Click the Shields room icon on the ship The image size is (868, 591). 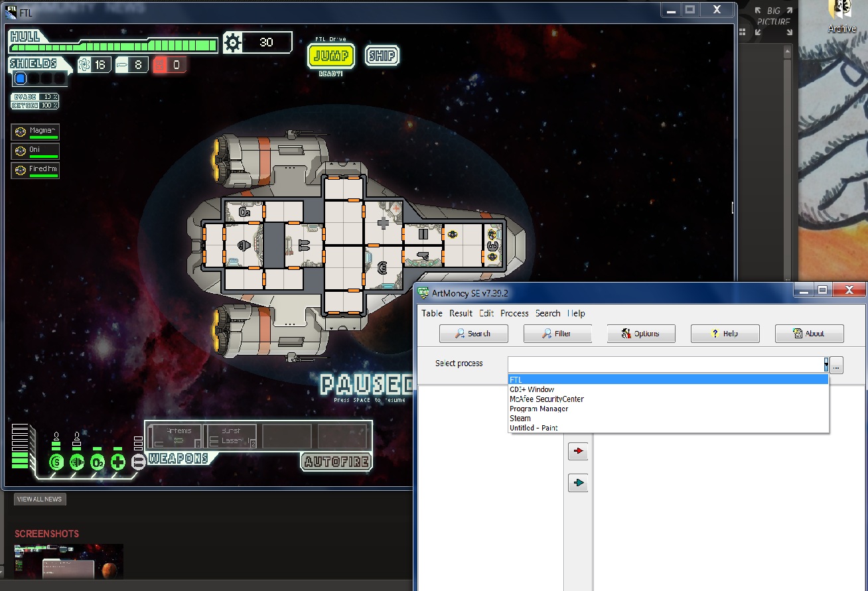click(x=383, y=267)
